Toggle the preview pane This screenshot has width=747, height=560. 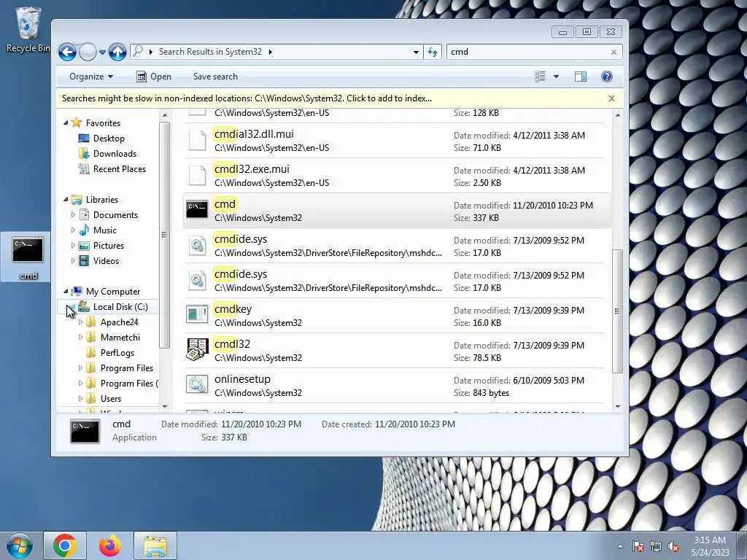(580, 77)
